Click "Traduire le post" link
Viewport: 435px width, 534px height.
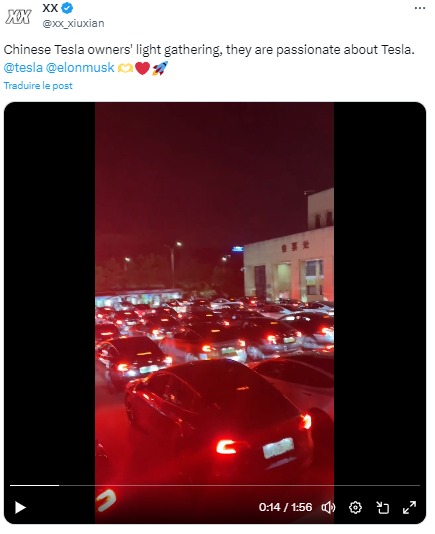point(38,85)
